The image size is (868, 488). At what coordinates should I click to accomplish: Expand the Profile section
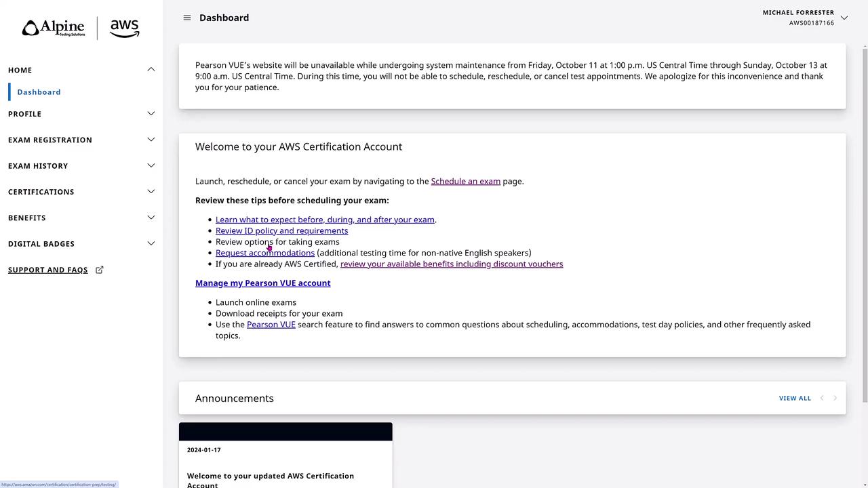pos(151,114)
